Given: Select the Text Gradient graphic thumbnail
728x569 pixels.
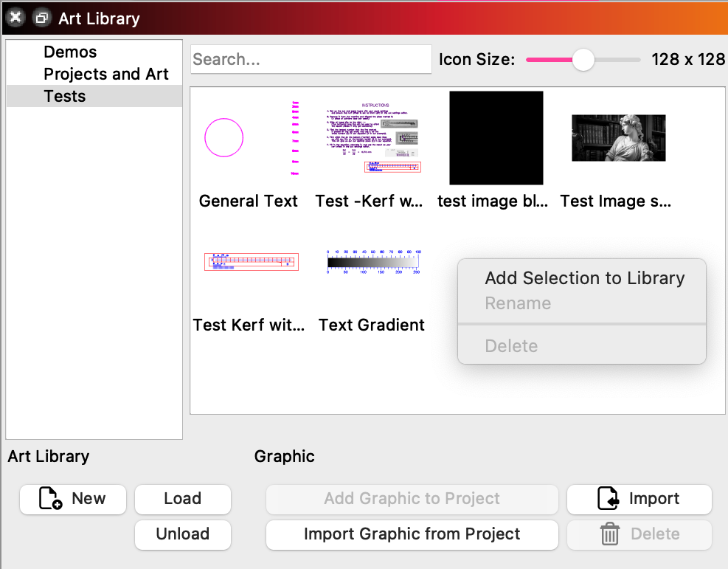Looking at the screenshot, I should click(372, 262).
